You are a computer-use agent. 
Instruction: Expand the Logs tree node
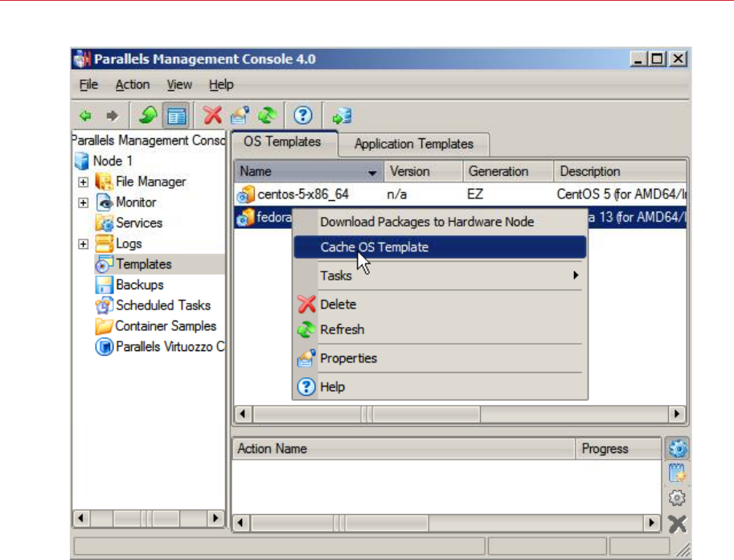(84, 243)
